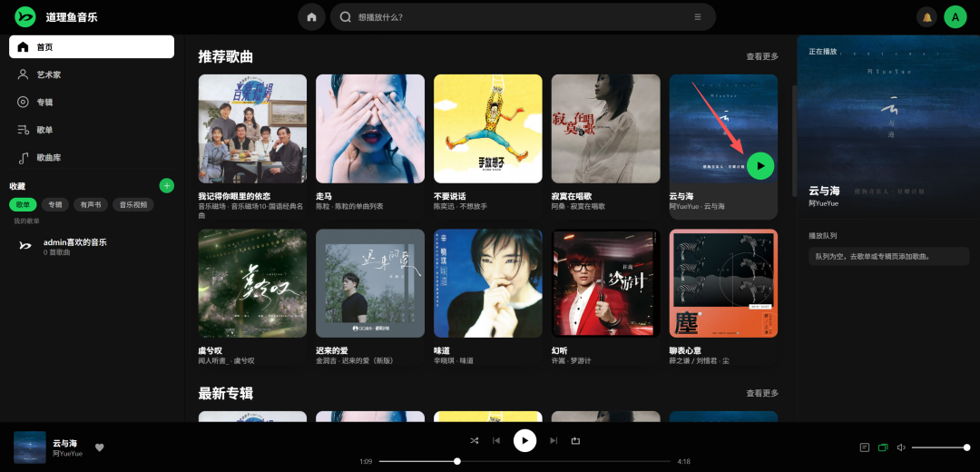Click 查看更多 next to 推荐歌曲
This screenshot has height=472, width=980.
click(761, 56)
